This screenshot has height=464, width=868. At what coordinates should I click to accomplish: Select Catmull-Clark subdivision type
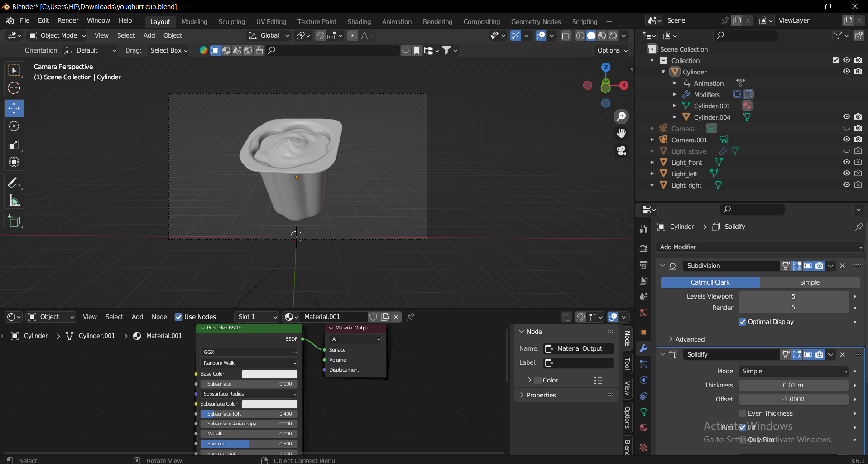click(x=710, y=282)
